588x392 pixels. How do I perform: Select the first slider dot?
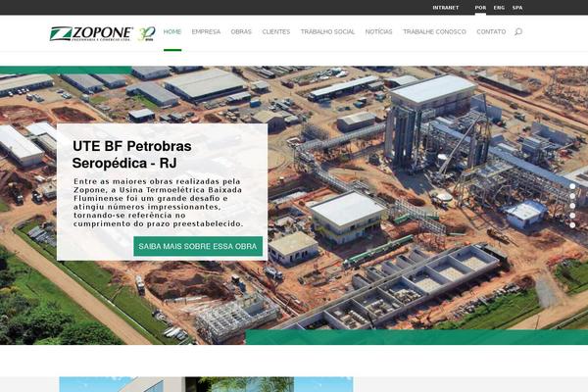pos(572,186)
